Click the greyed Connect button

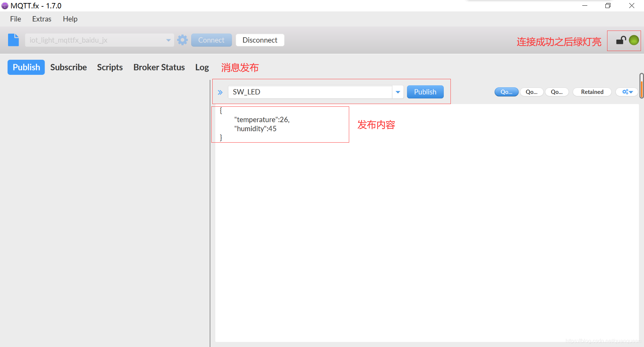(211, 40)
